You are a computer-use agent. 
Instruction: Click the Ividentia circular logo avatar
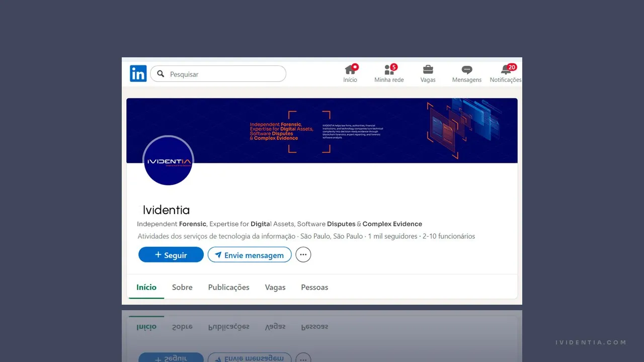tap(169, 160)
